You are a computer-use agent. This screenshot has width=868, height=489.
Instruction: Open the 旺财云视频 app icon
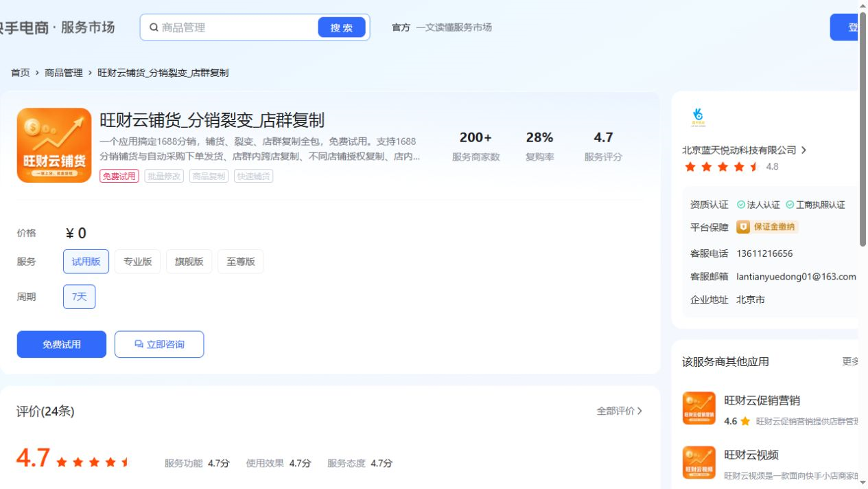point(699,462)
